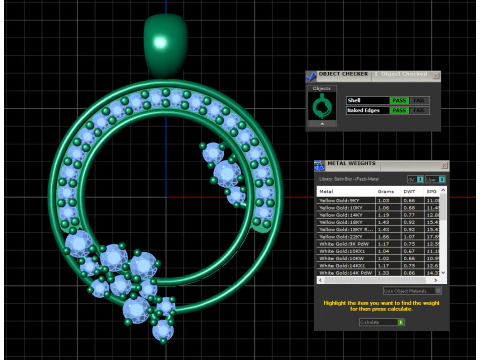This screenshot has height=360, width=480.
Task: Click the Object Checker blue checkmark icon
Action: (x=311, y=76)
